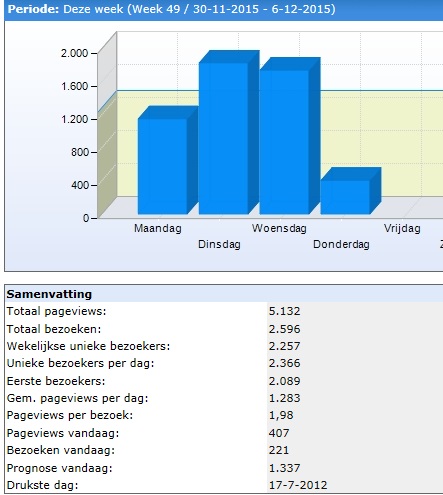Select the date 17-7-2012

tap(298, 485)
